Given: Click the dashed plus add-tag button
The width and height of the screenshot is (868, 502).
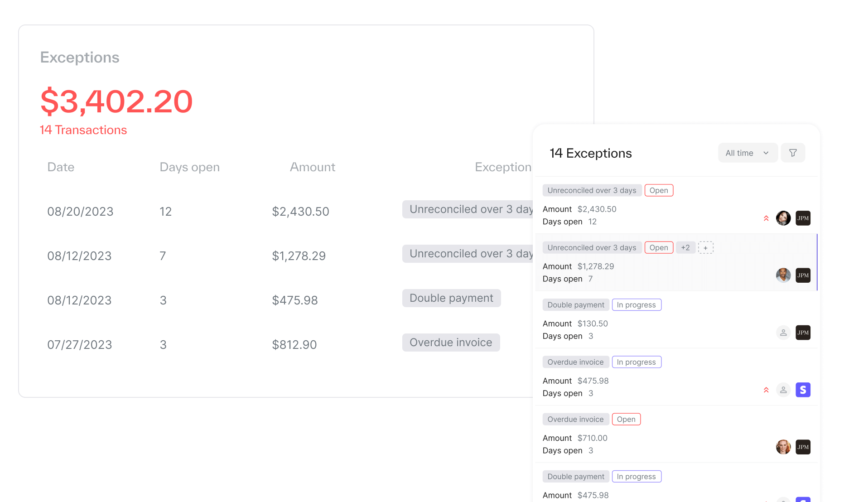Looking at the screenshot, I should pyautogui.click(x=705, y=248).
